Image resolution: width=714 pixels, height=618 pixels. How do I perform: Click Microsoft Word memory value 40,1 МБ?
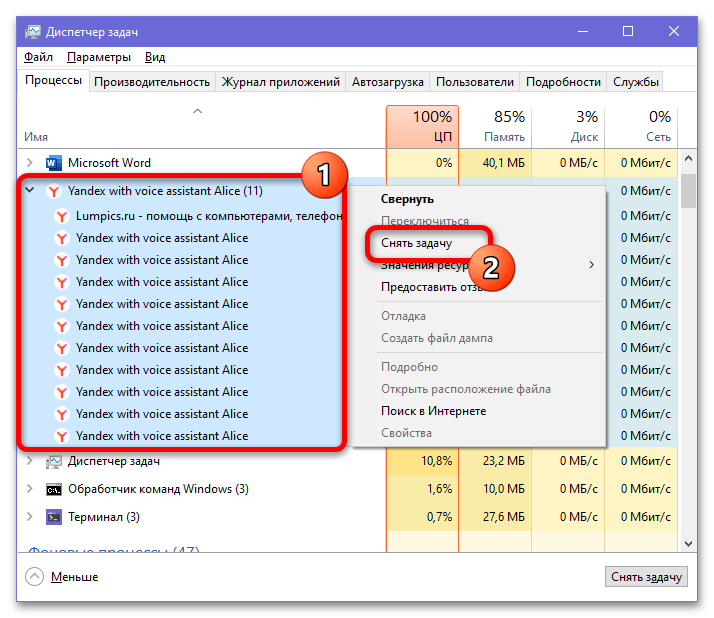504,163
